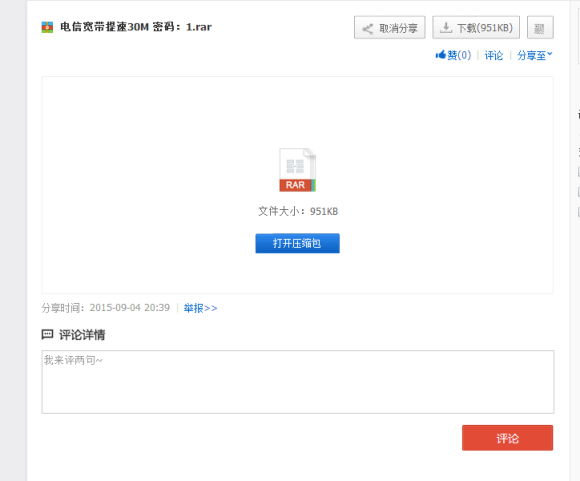Report the file via 举报>> link
580x481 pixels.
[x=200, y=308]
